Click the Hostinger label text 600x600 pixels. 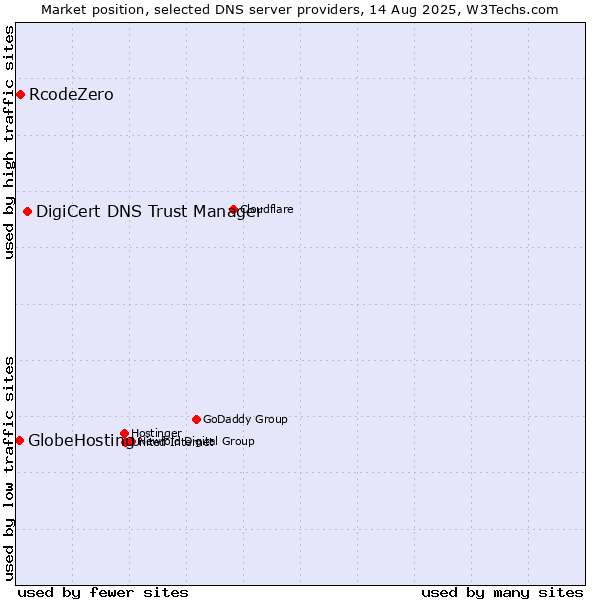[156, 433]
